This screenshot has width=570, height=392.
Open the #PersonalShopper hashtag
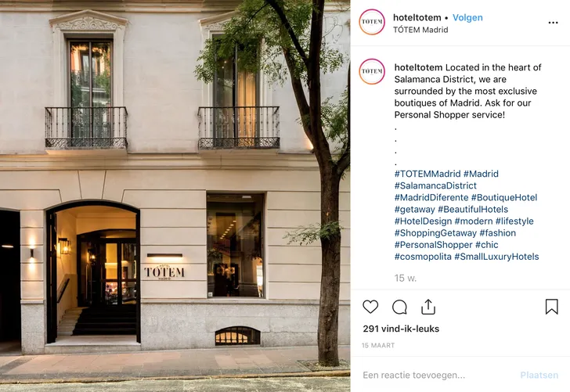(x=433, y=244)
